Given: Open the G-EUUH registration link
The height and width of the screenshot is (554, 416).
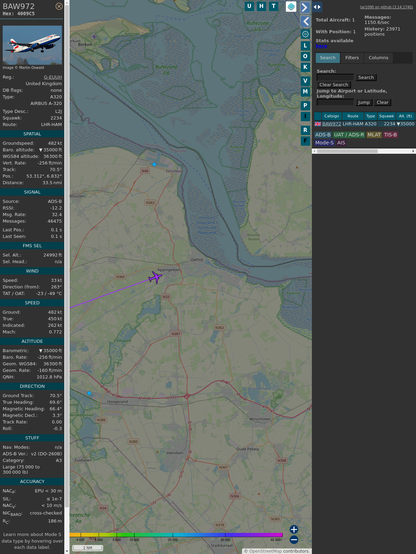Looking at the screenshot, I should click(x=53, y=77).
